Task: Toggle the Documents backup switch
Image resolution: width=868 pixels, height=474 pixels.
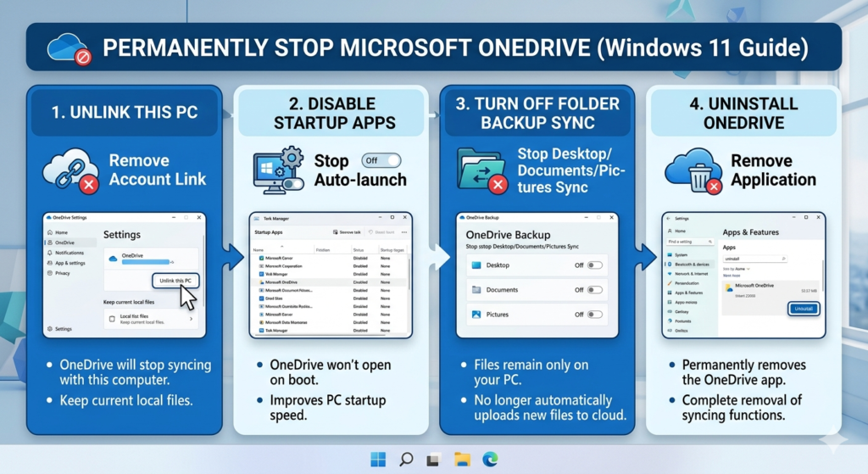Action: coord(595,290)
